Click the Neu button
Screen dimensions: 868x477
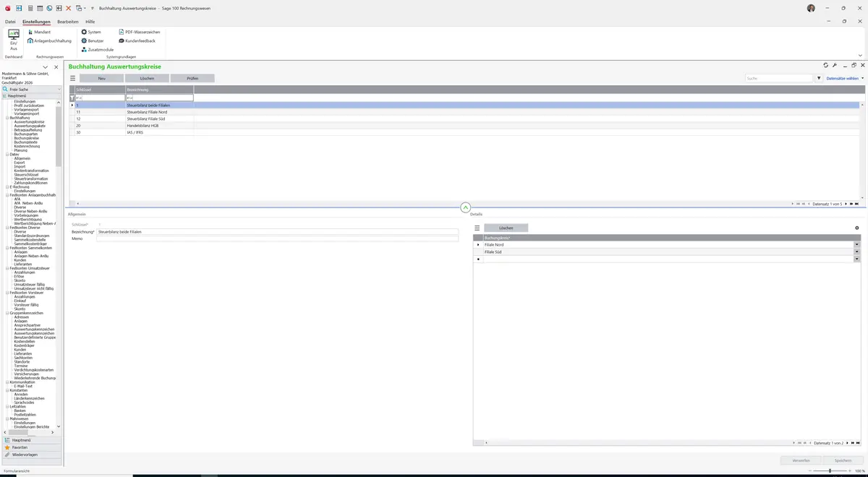pyautogui.click(x=101, y=78)
